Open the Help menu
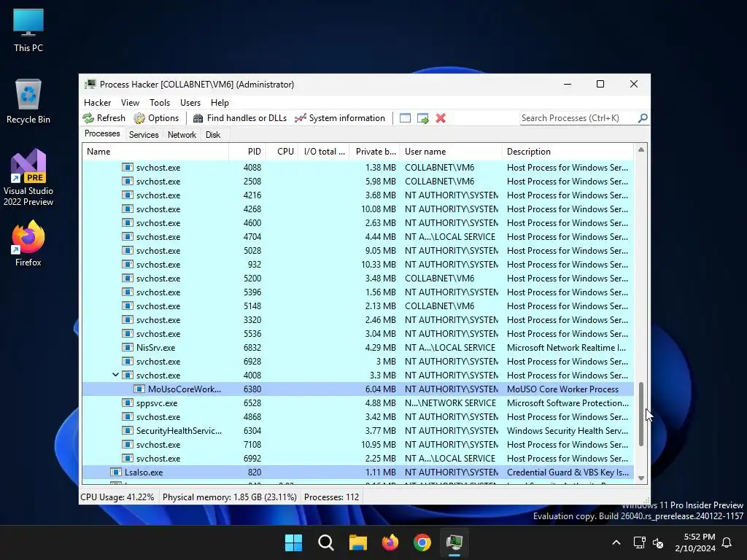747x560 pixels. 220,103
